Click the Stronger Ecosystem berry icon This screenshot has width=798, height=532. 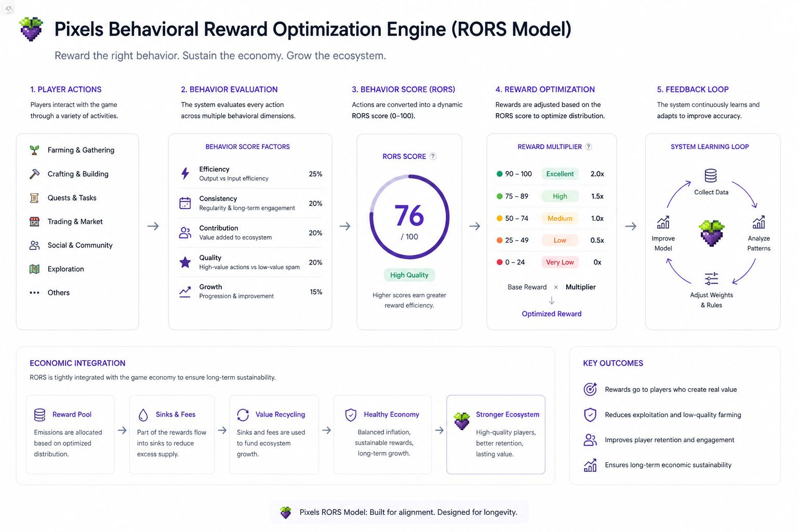click(462, 421)
